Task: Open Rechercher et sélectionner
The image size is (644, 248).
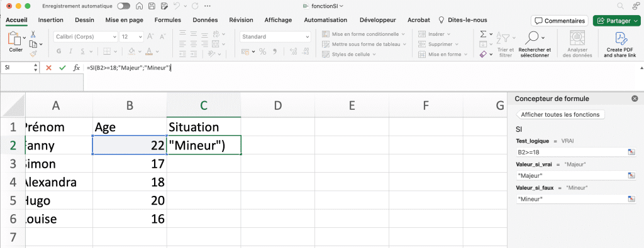Action: pyautogui.click(x=534, y=45)
